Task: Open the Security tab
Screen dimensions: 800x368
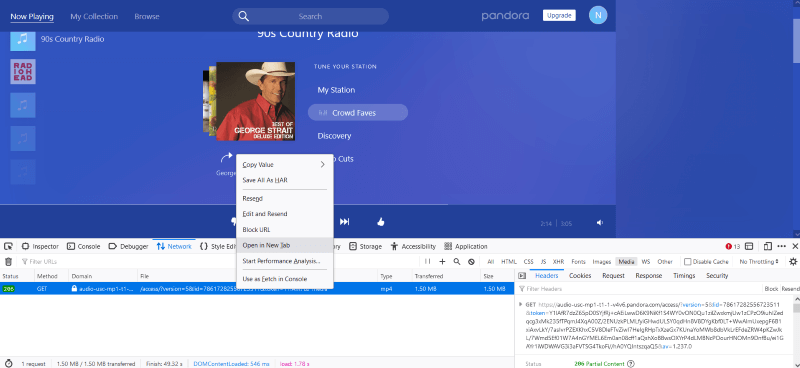Action: click(x=717, y=276)
